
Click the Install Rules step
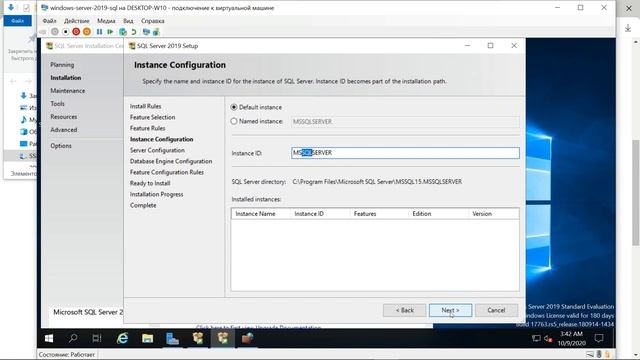(x=146, y=106)
